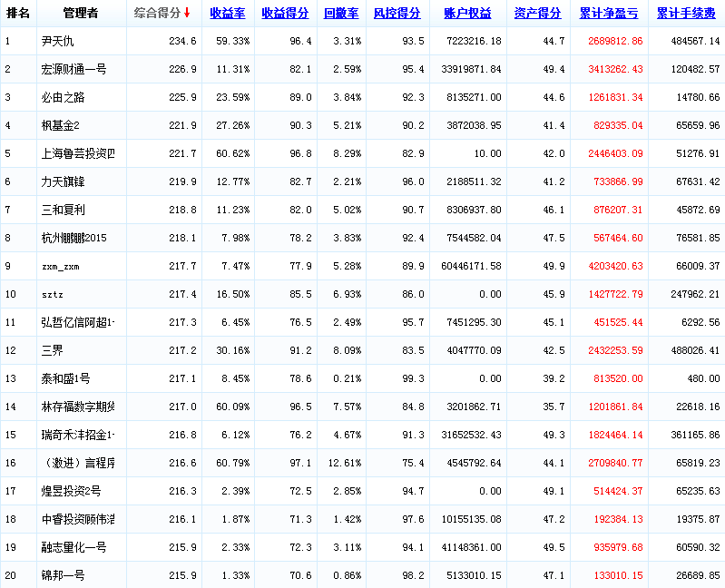Click account equity 60446171.58
This screenshot has height=588, width=725.
click(471, 266)
